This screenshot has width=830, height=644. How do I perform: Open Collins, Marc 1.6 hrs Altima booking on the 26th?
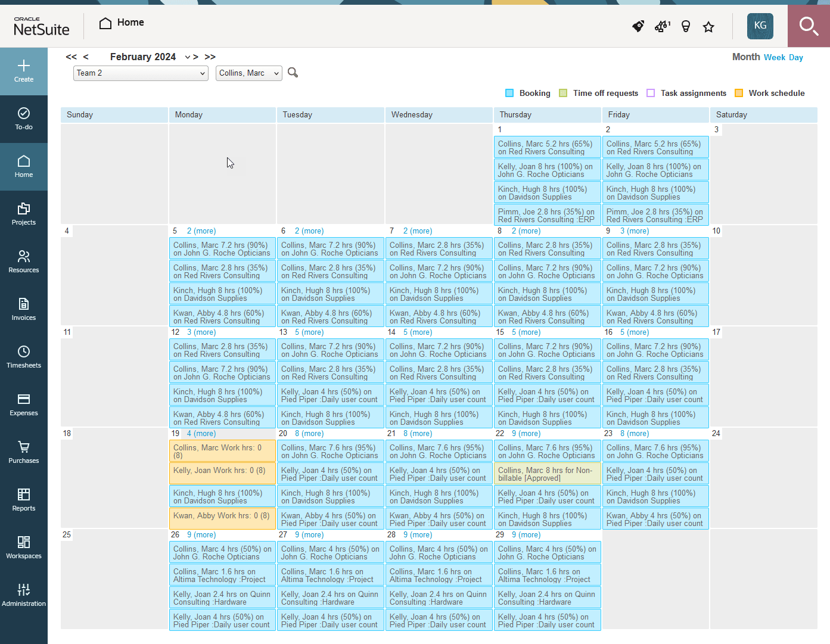[222, 575]
